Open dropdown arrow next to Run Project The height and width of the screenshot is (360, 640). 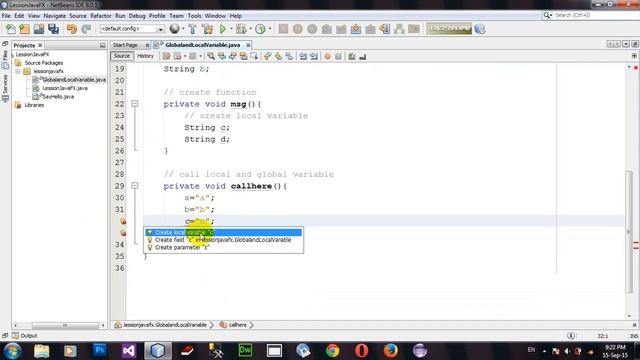(231, 29)
